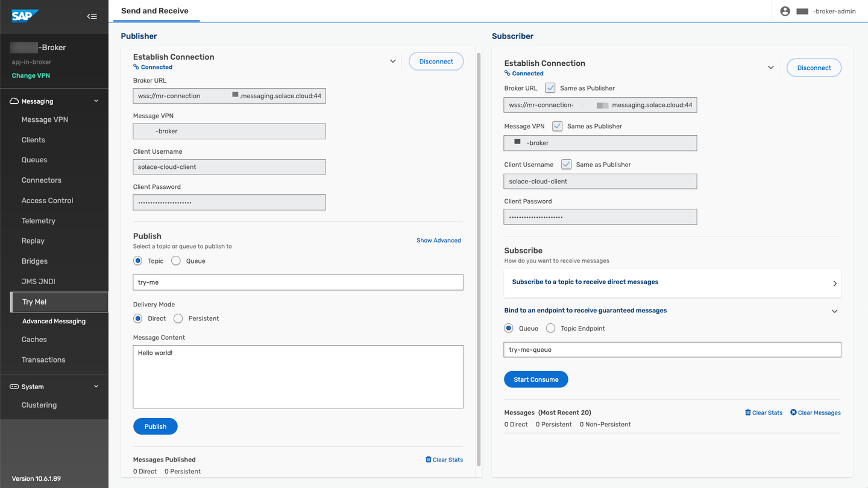Click Version 10.6.1.89 text
This screenshot has width=868, height=488.
coord(36,478)
